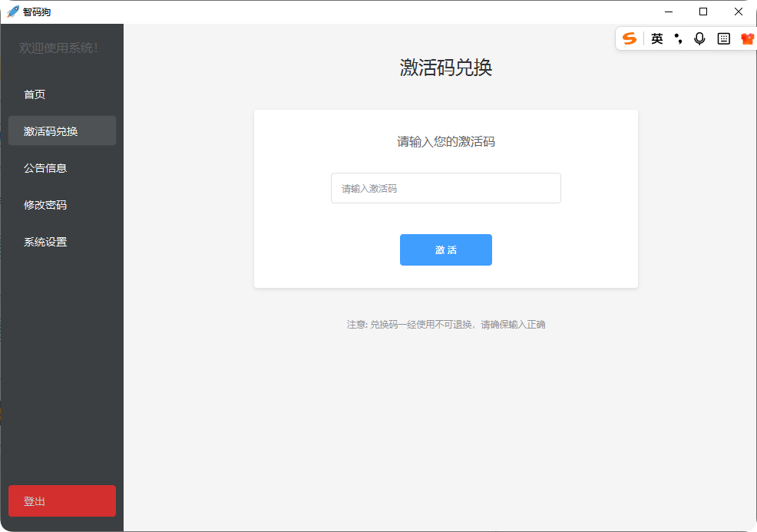Click the microphone voice input icon
This screenshot has height=532, width=757.
pyautogui.click(x=699, y=38)
